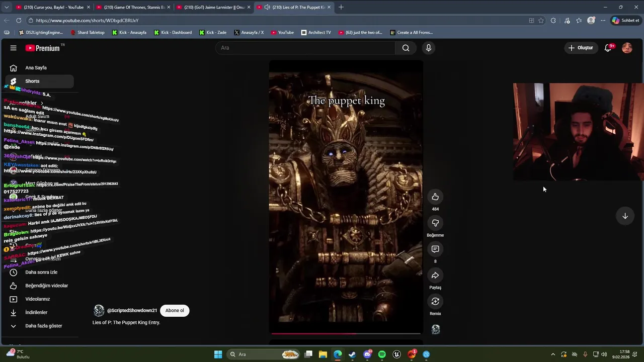Select Ana Sayfa in the sidebar

[x=39, y=68]
